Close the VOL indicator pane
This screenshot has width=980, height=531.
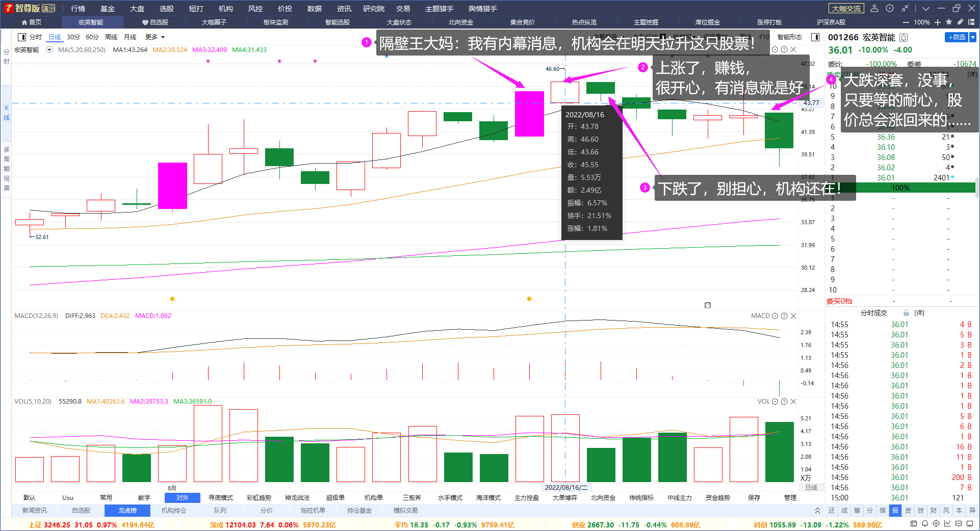pos(793,402)
